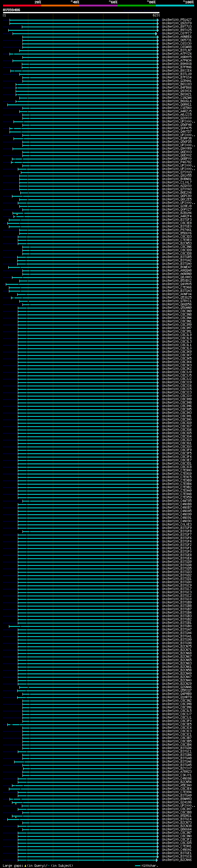The image size is (197, 868).
Task: Open hit UniRef100_B9T025
Action: point(176,30)
